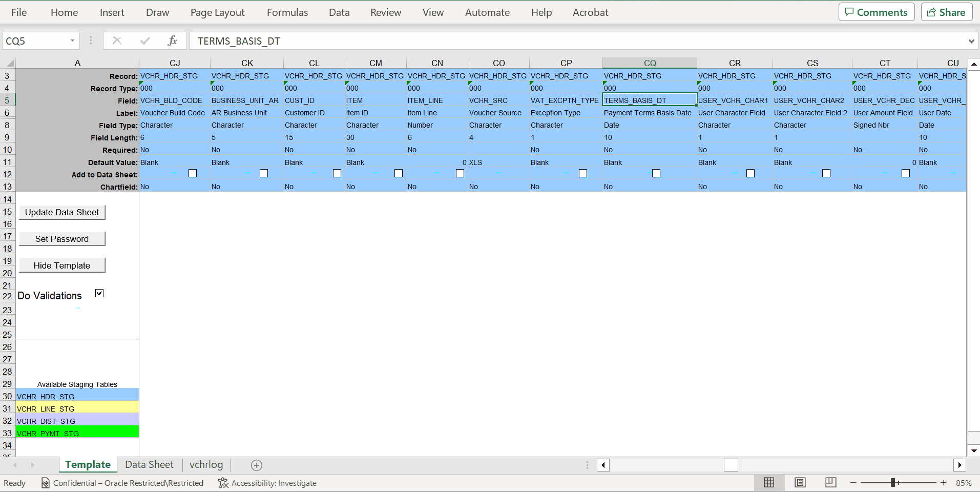
Task: Click the Cancel (X) icon on formula bar
Action: (x=117, y=40)
